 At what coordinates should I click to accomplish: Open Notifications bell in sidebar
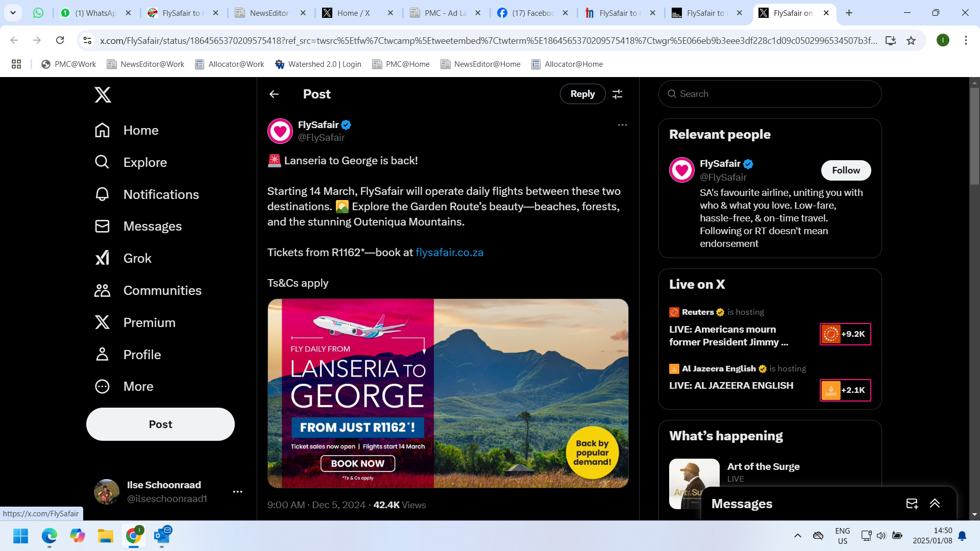tap(147, 194)
